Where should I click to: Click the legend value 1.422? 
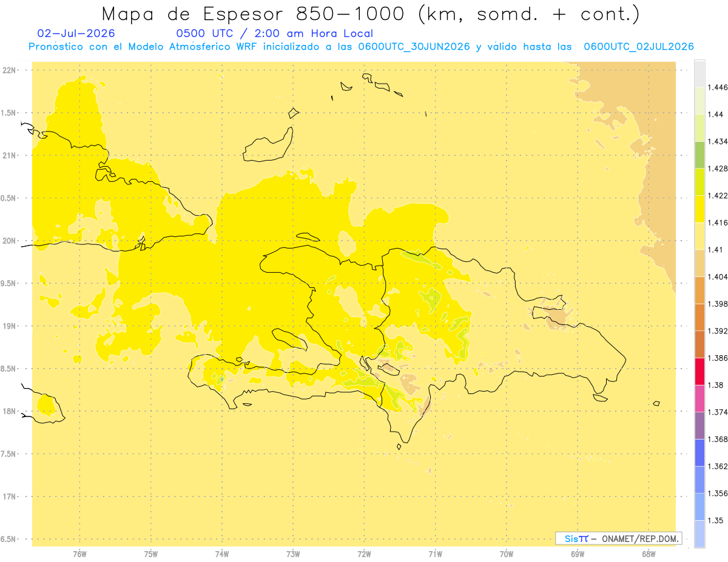tap(717, 196)
